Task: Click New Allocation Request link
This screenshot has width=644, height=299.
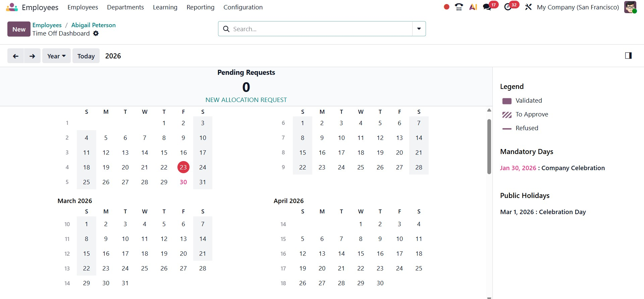Action: coord(246,100)
